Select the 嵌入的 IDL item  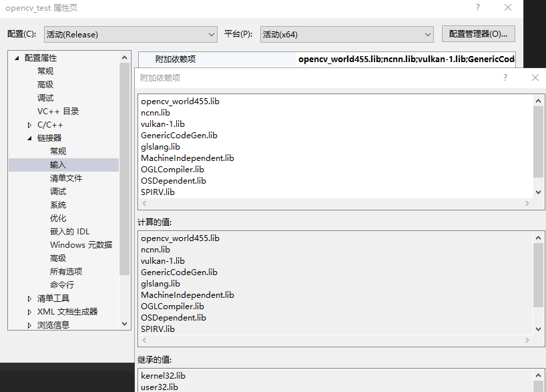click(x=69, y=231)
